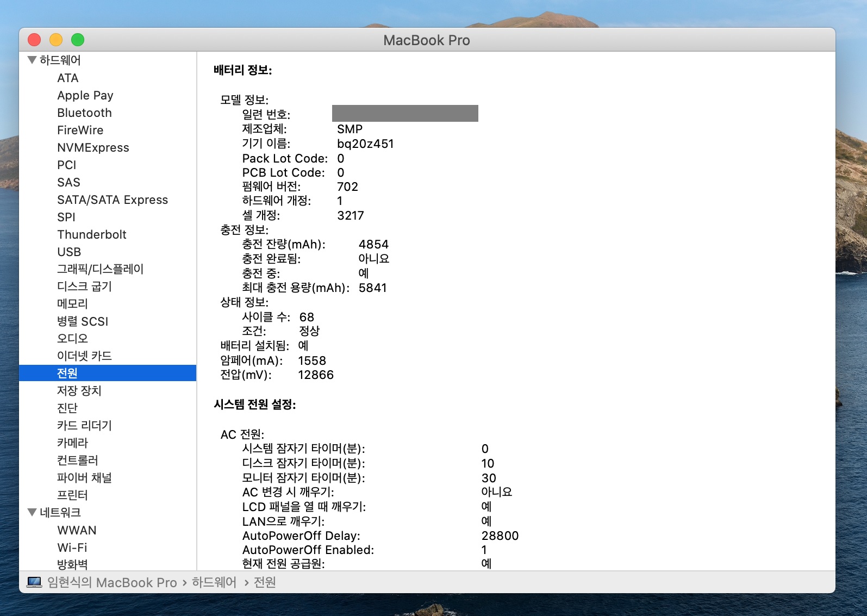Select 이더넷 카드 in the sidebar
The height and width of the screenshot is (616, 867).
[84, 356]
